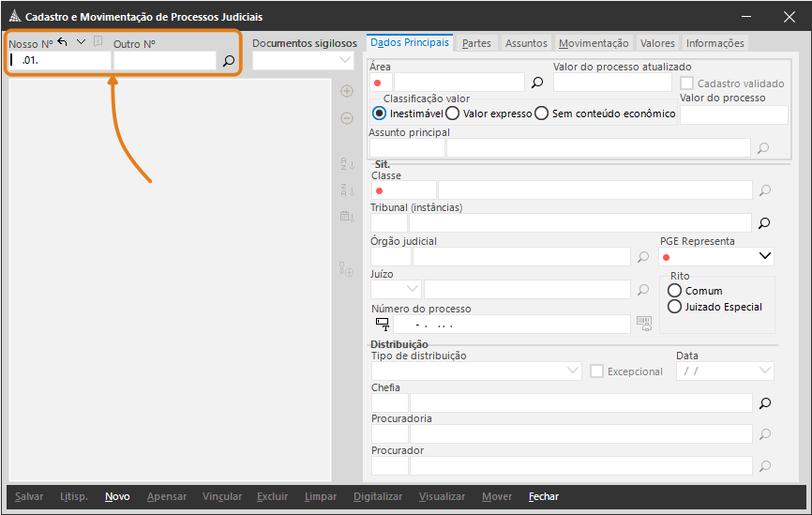Select Sem conteúdo econômico radio button
812x515 pixels.
coord(542,114)
